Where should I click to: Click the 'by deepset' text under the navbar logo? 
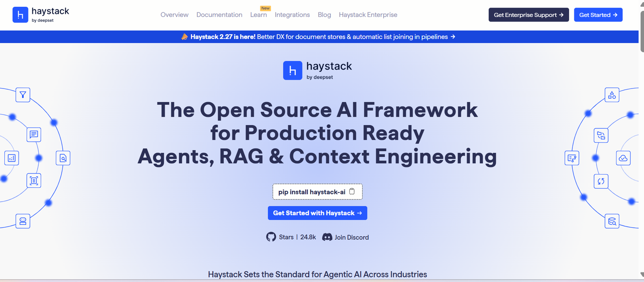(43, 21)
